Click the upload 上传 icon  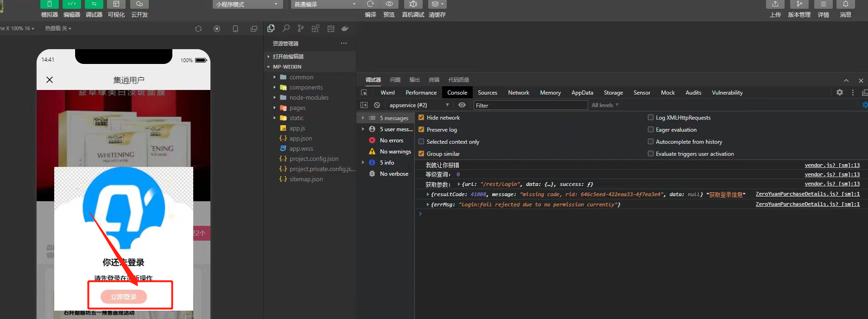click(775, 4)
